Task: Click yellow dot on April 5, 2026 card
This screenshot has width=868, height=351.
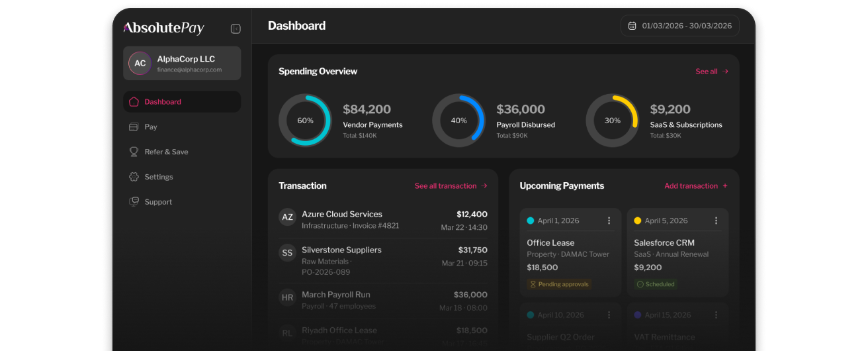Action: pyautogui.click(x=638, y=221)
